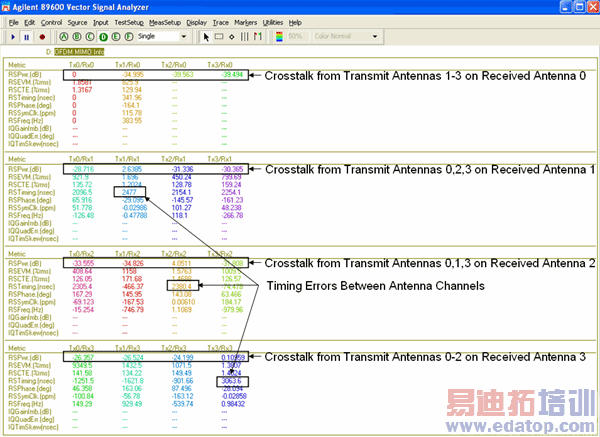600x437 pixels.
Task: Click the flag marker tool icon
Action: [258, 37]
